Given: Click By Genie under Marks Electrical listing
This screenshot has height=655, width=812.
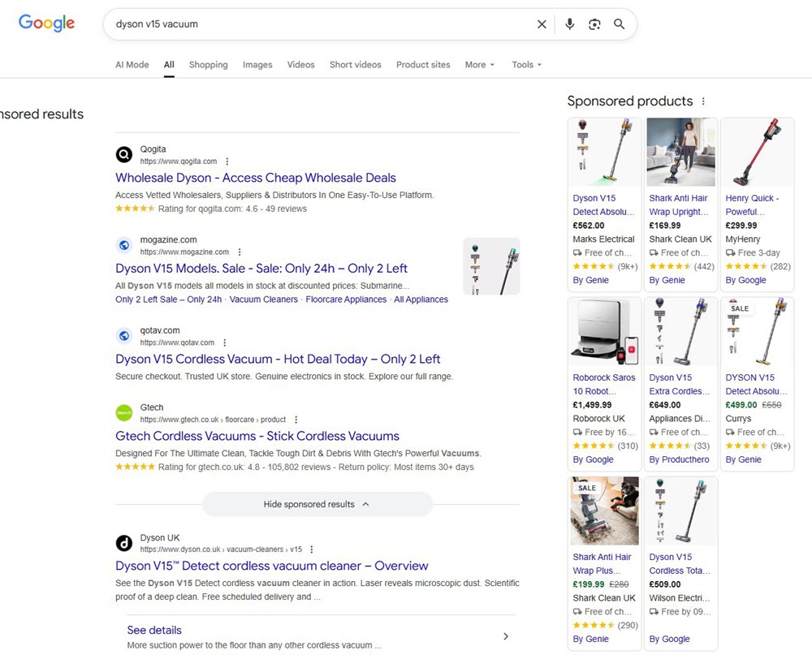Looking at the screenshot, I should point(591,280).
